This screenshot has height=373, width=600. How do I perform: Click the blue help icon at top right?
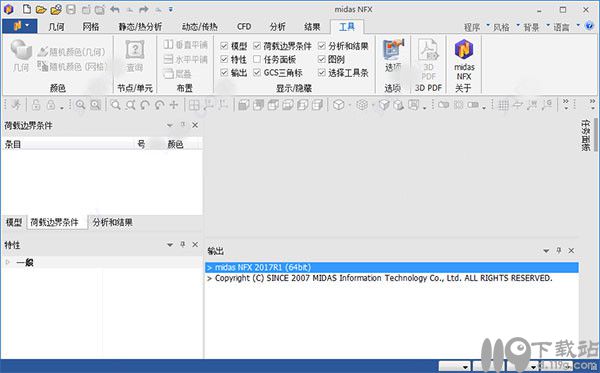coord(590,26)
